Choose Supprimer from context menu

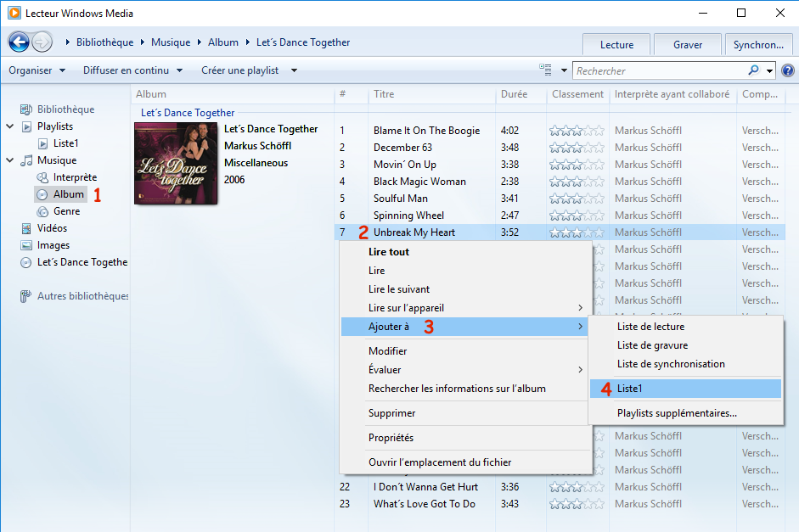(391, 413)
